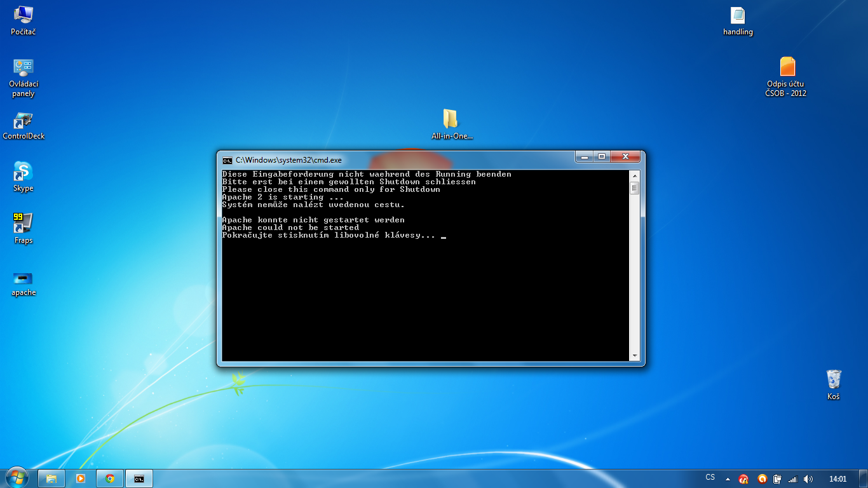This screenshot has height=488, width=868.
Task: Click the cmd window scroll up arrow
Action: [634, 175]
